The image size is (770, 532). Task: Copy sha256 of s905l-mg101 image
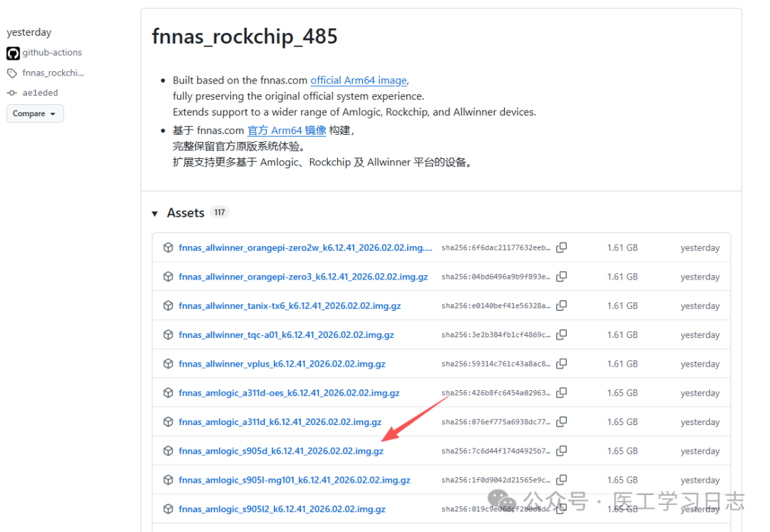coord(562,480)
